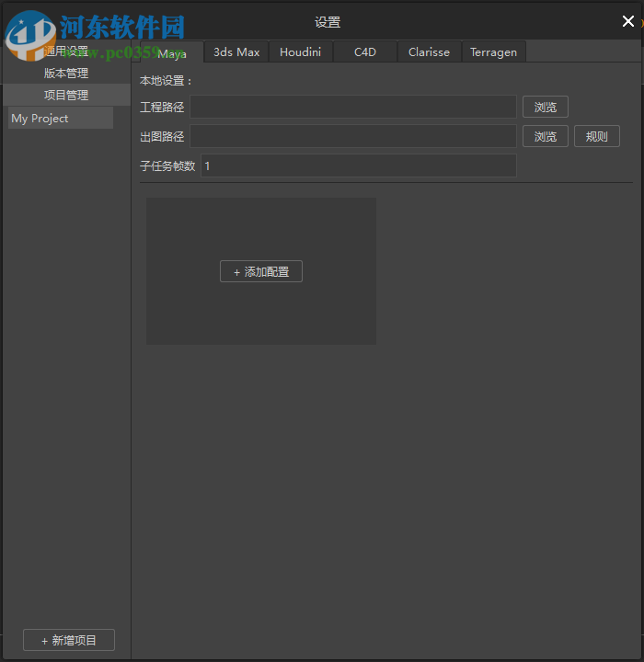This screenshot has width=644, height=662.
Task: Close the 设置 dialog
Action: [628, 21]
